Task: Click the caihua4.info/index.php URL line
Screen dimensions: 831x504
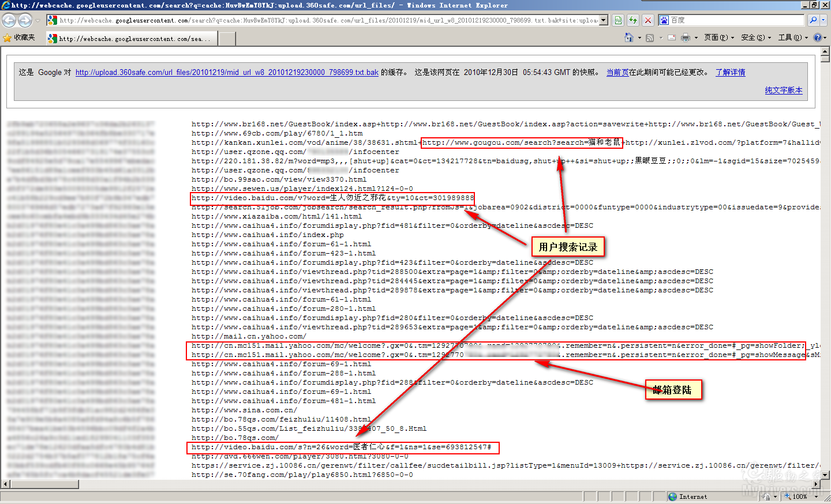Action: [x=267, y=235]
